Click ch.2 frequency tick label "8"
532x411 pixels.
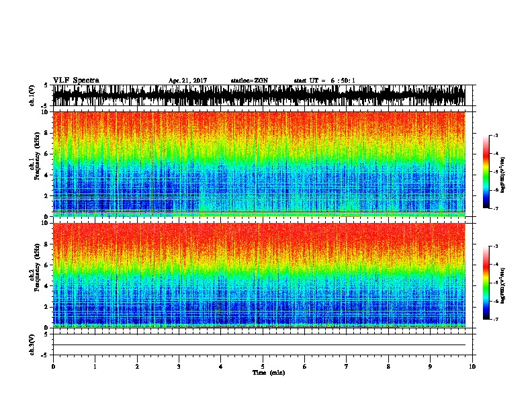click(47, 244)
